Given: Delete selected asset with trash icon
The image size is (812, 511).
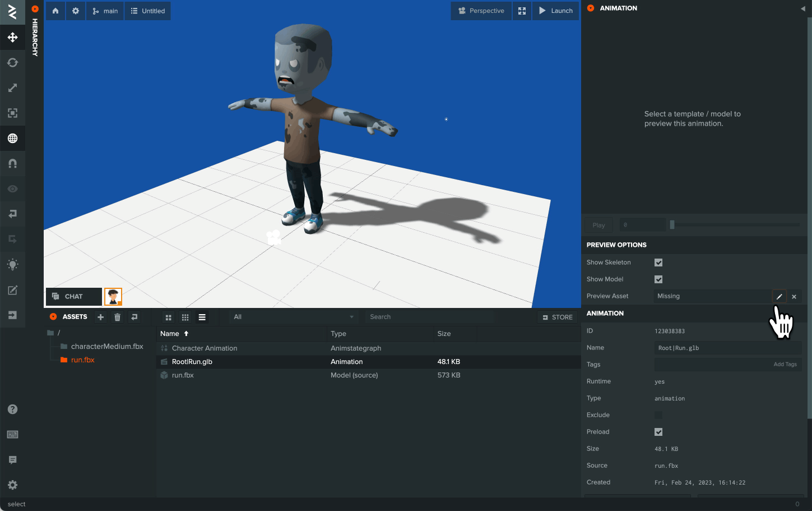Looking at the screenshot, I should coord(117,317).
